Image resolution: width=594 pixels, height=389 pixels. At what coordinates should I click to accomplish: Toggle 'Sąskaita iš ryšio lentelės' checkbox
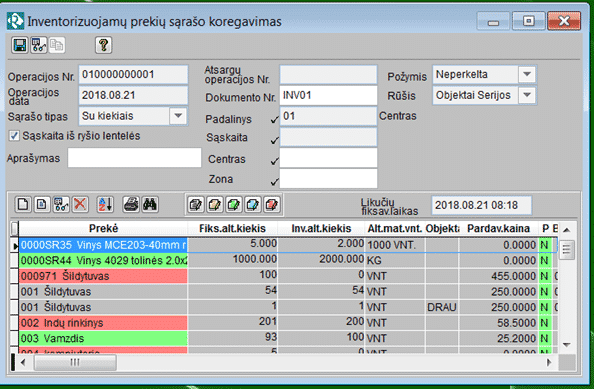(14, 136)
